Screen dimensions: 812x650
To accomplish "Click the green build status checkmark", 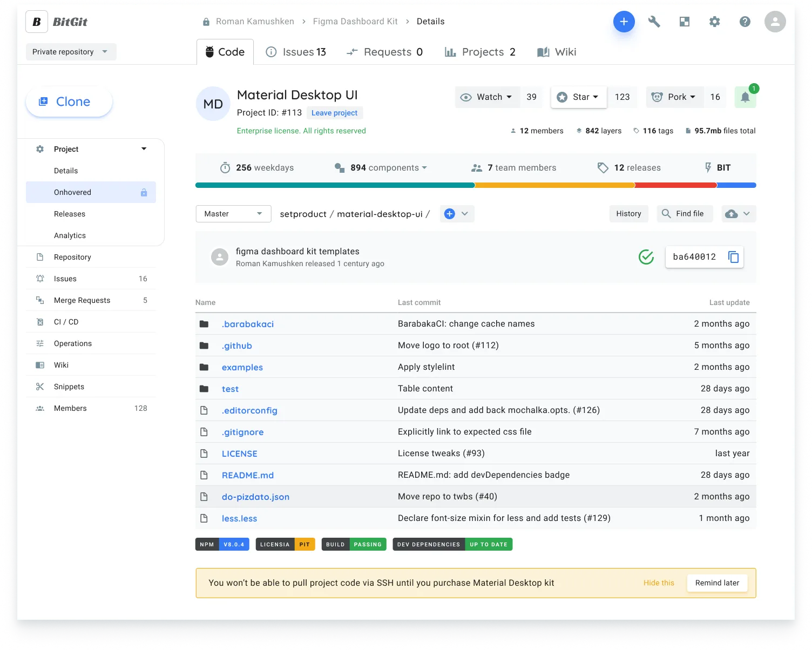I will (646, 257).
